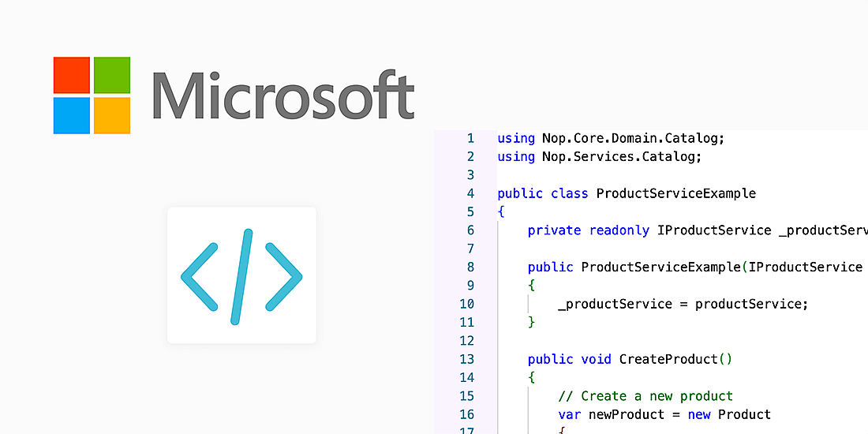Viewport: 868px width, 434px height.
Task: Click the 'using Nop.Services.Catalog;' line
Action: click(x=600, y=157)
